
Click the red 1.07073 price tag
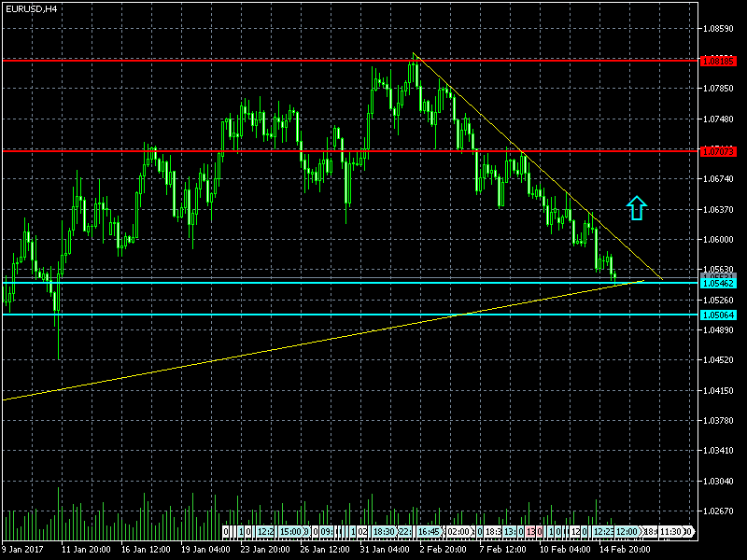(x=718, y=152)
